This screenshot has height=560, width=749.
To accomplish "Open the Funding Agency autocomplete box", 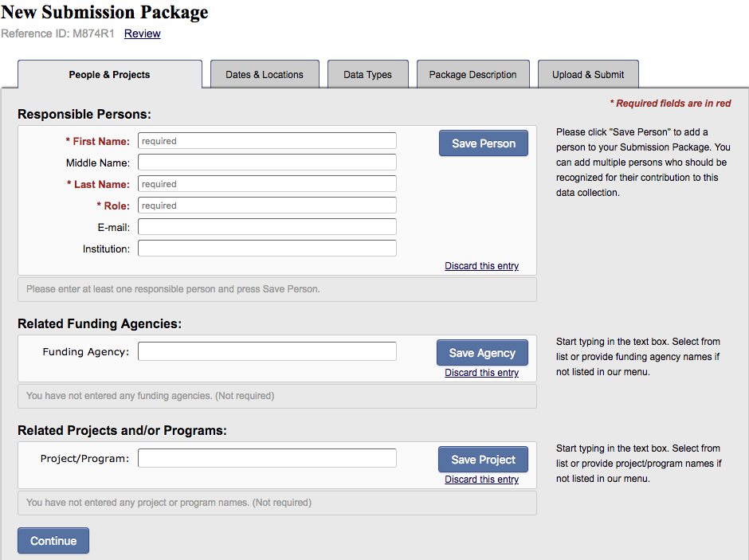I will 267,351.
